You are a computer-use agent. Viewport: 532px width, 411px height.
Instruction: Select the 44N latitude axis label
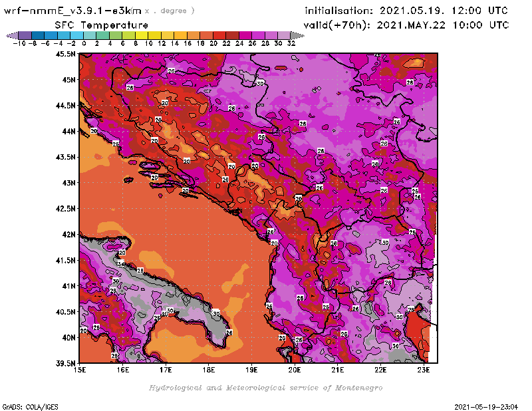point(68,131)
